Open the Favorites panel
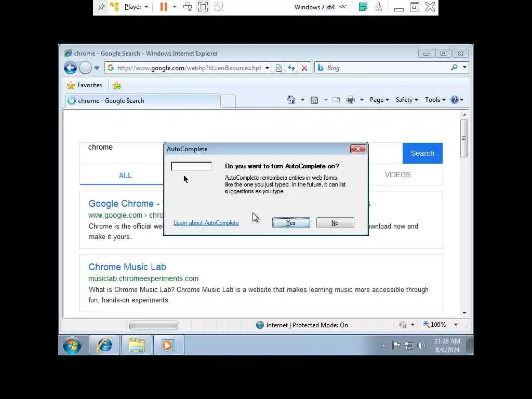This screenshot has height=399, width=532. pyautogui.click(x=85, y=85)
